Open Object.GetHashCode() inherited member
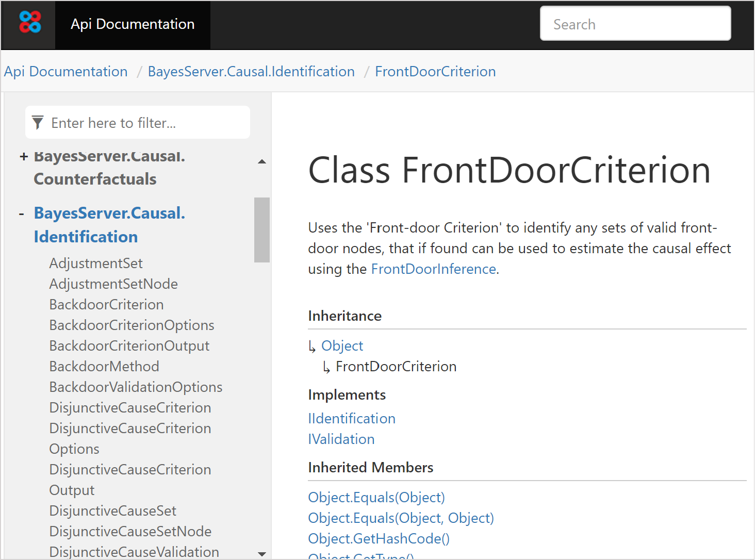The image size is (755, 560). [379, 539]
